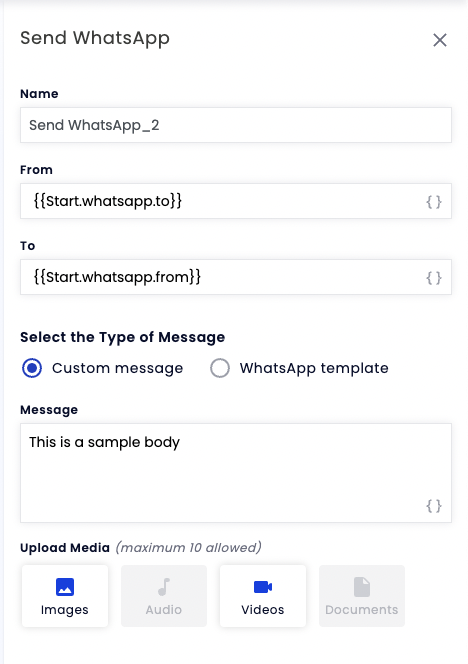This screenshot has width=468, height=664.
Task: Click the Documents upload tile
Action: coord(362,596)
